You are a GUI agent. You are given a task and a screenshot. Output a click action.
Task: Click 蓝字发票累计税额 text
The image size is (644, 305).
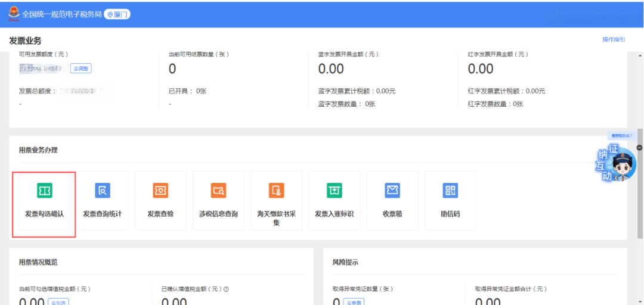[357, 91]
